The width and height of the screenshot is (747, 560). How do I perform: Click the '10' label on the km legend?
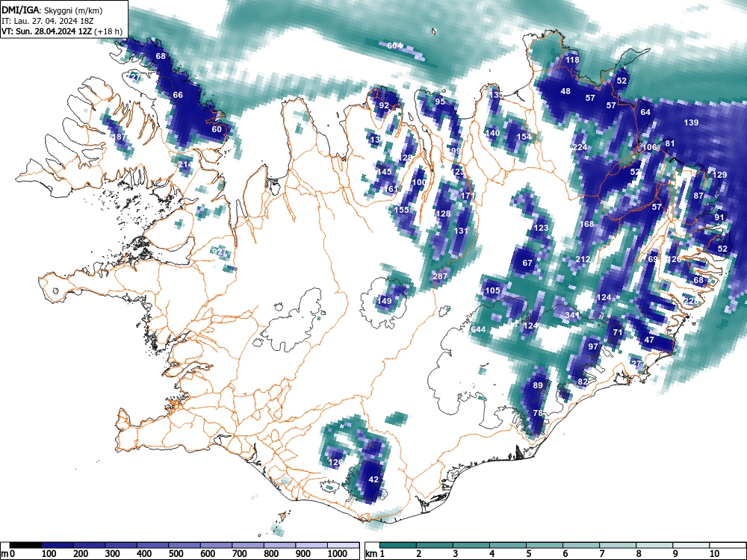713,554
